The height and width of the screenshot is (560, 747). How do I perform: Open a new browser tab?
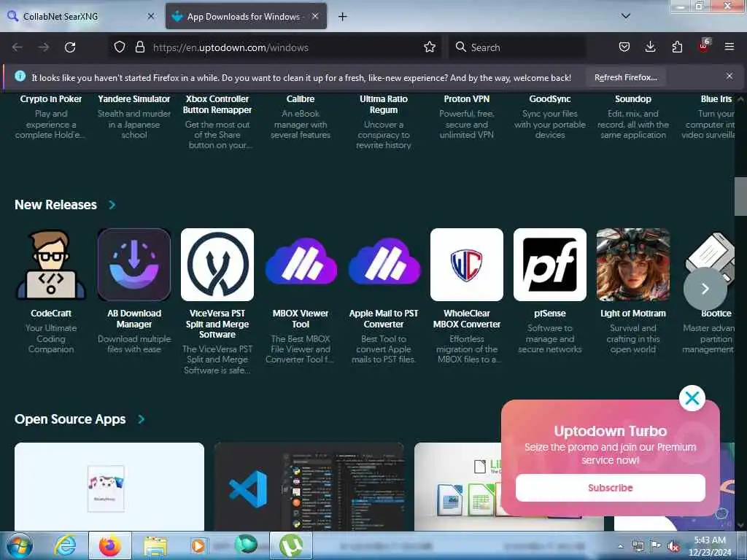[x=342, y=17]
